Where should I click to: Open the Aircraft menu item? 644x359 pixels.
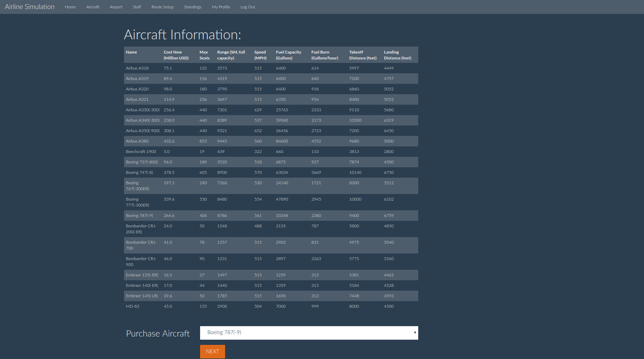[x=92, y=7]
